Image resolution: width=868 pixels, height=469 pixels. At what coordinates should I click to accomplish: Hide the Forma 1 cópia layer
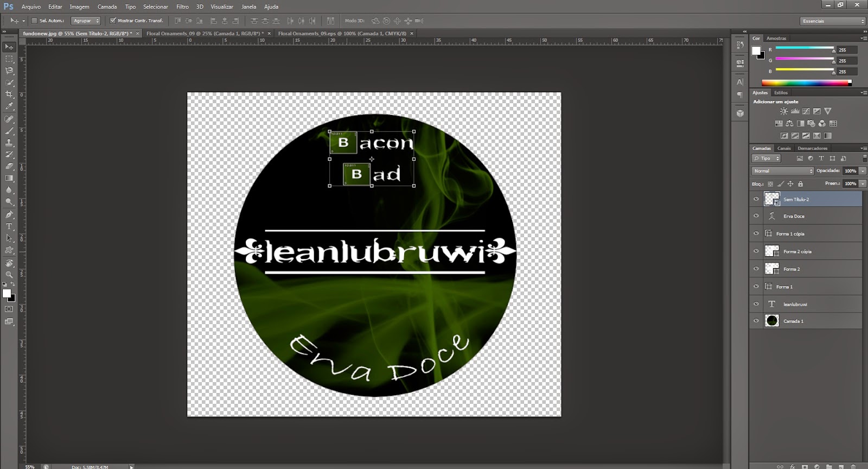click(x=756, y=233)
